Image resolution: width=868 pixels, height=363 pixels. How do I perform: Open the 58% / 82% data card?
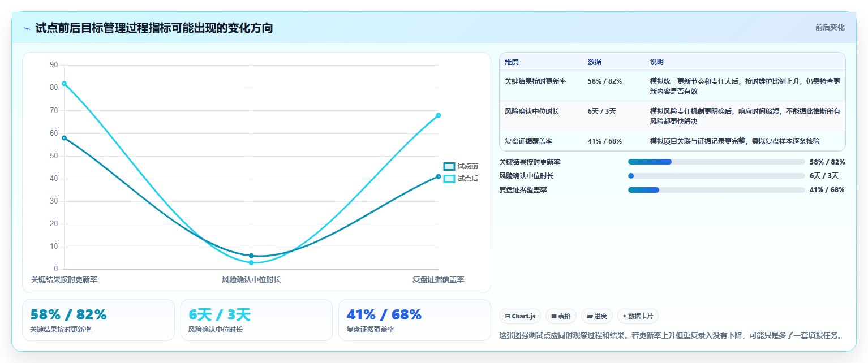[x=98, y=320]
